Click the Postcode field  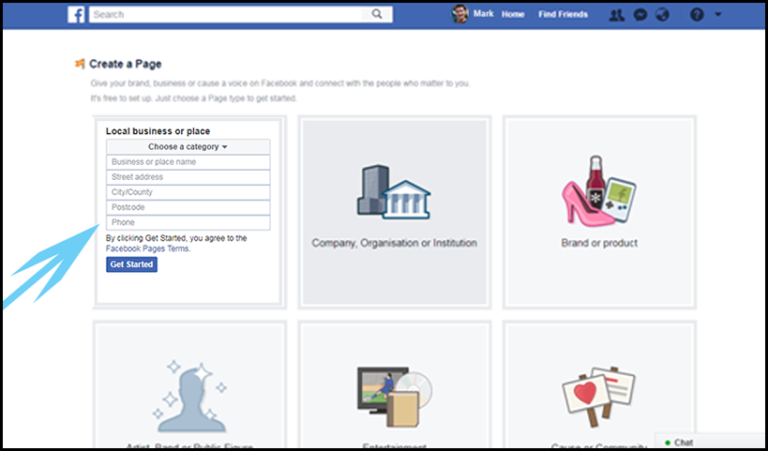[188, 208]
